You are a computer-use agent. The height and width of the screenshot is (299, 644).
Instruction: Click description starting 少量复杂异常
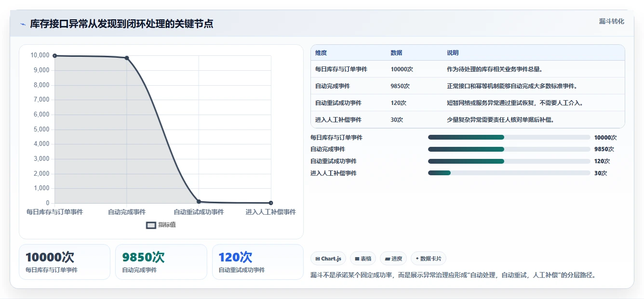500,120
